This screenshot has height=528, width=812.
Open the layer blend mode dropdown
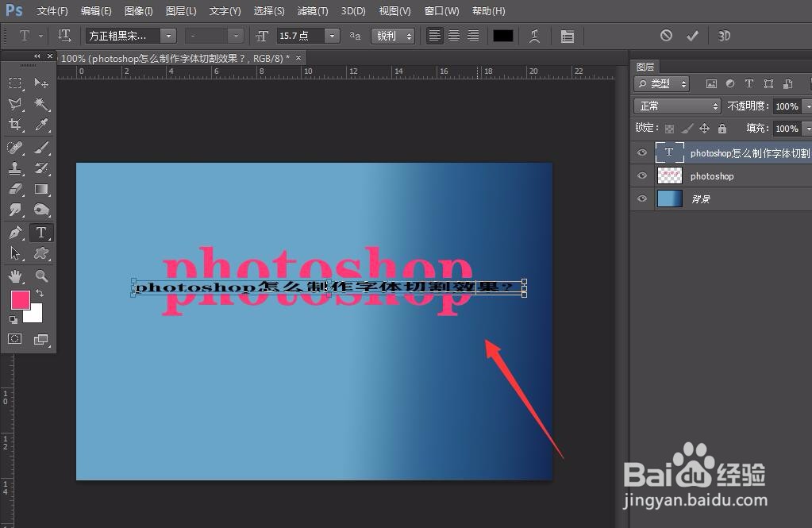677,106
